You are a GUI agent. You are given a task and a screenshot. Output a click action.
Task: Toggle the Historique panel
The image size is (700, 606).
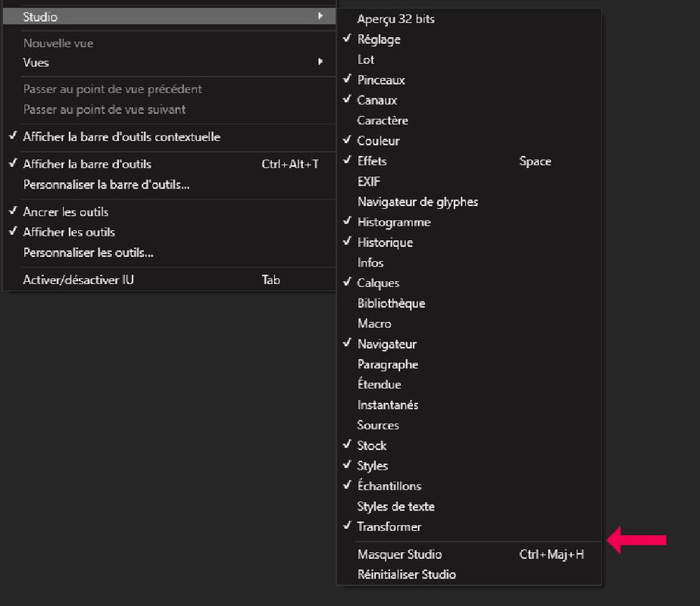tap(469, 242)
